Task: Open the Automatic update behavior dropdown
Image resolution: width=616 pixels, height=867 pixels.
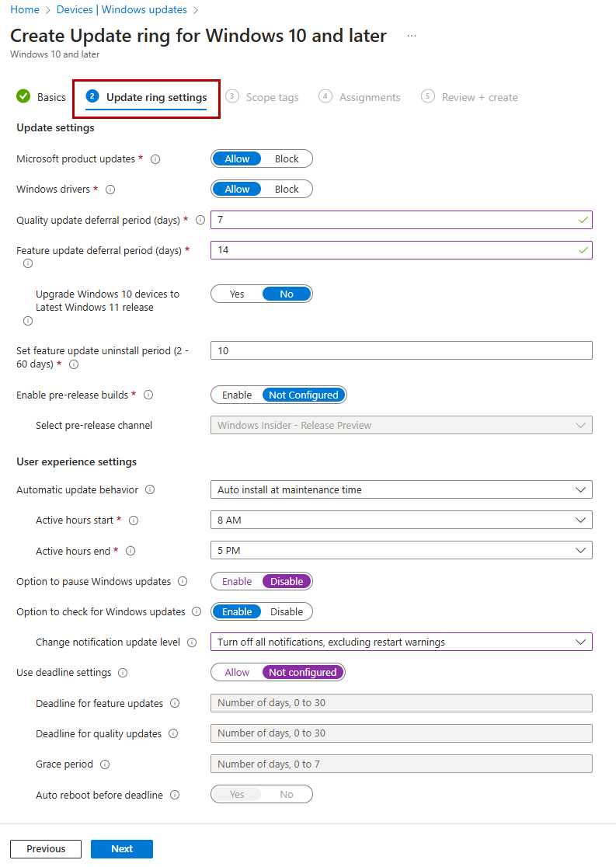Action: 401,489
